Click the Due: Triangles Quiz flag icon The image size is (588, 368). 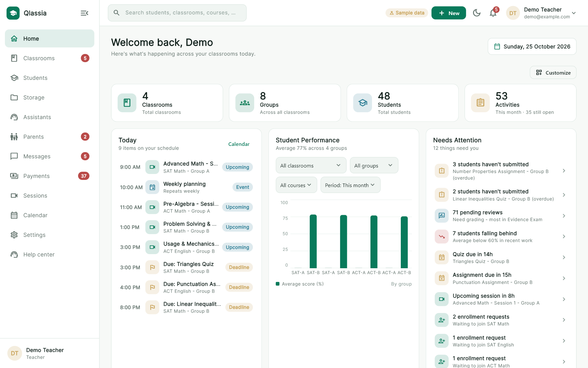pyautogui.click(x=152, y=267)
